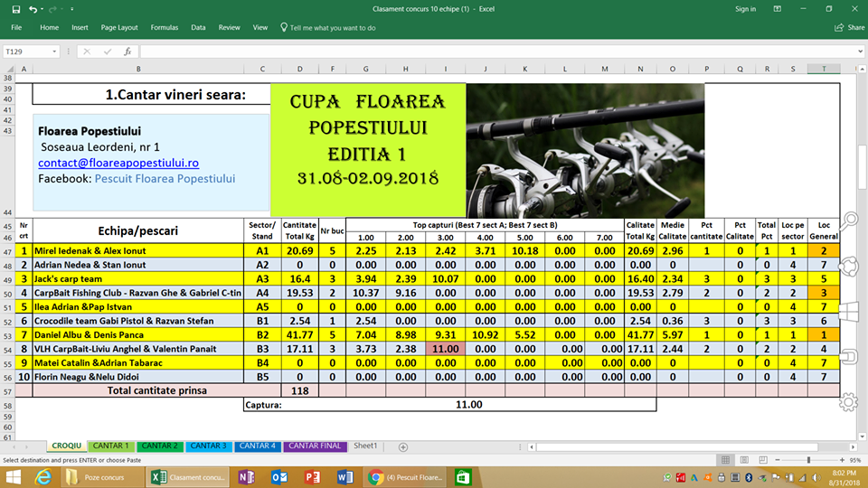Add a new sheet with plus icon
The image size is (868, 488).
tap(403, 447)
